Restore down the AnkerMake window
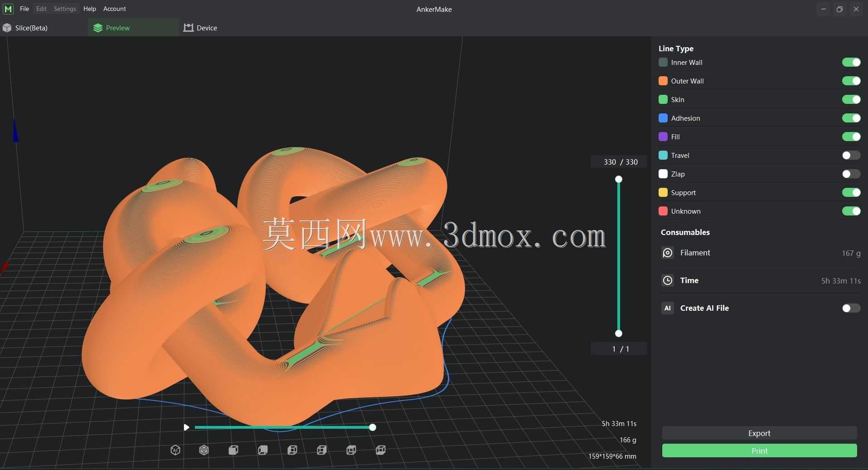This screenshot has width=868, height=470. pos(839,9)
